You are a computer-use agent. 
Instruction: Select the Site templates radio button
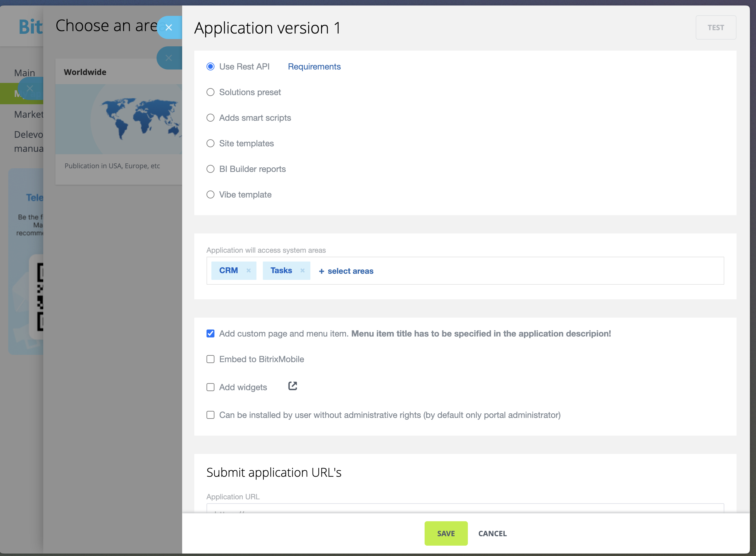(210, 143)
